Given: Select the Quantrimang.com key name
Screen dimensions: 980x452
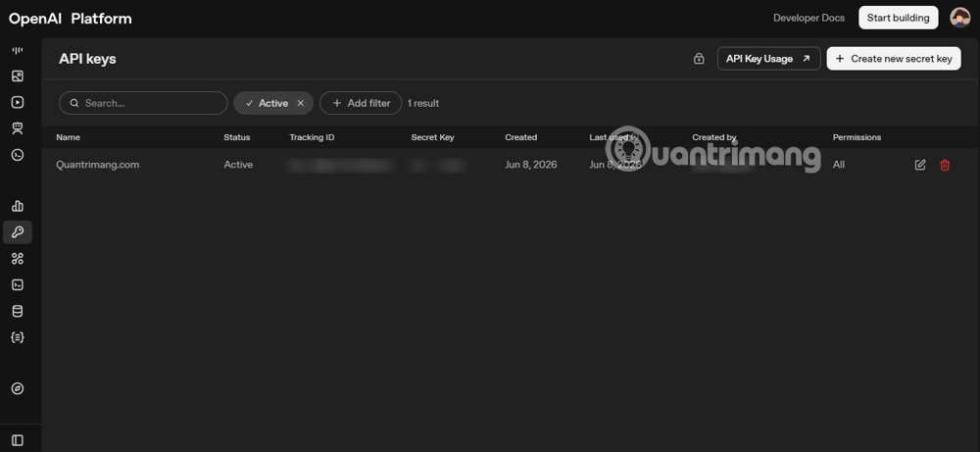Looking at the screenshot, I should click(97, 165).
